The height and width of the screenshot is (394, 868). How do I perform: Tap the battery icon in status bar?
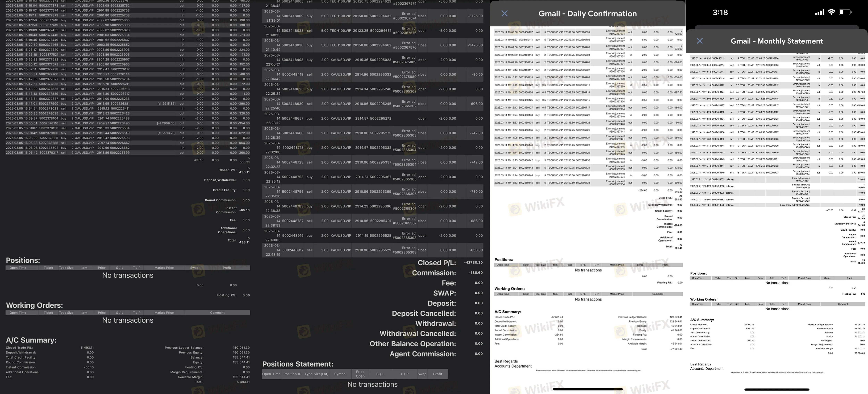[x=845, y=13]
